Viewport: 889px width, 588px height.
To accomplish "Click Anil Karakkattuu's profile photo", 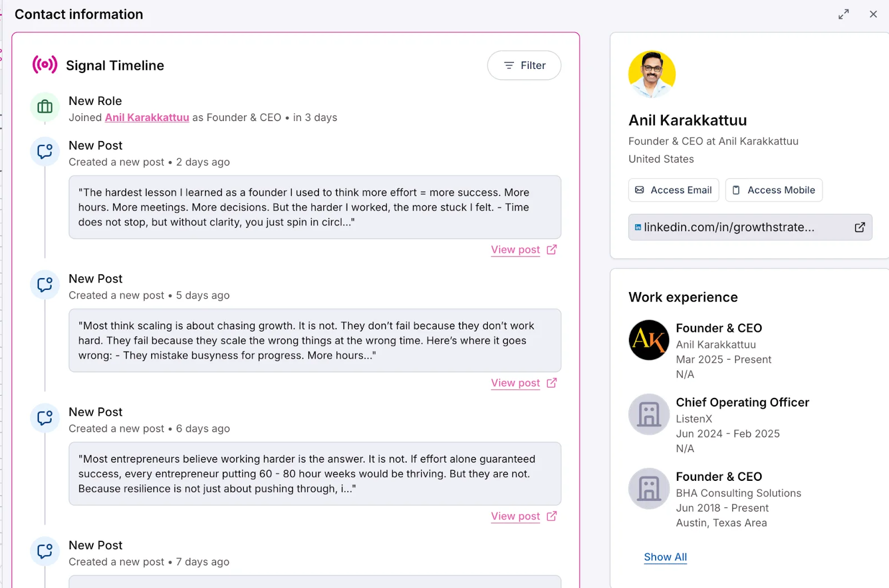I will (x=652, y=74).
